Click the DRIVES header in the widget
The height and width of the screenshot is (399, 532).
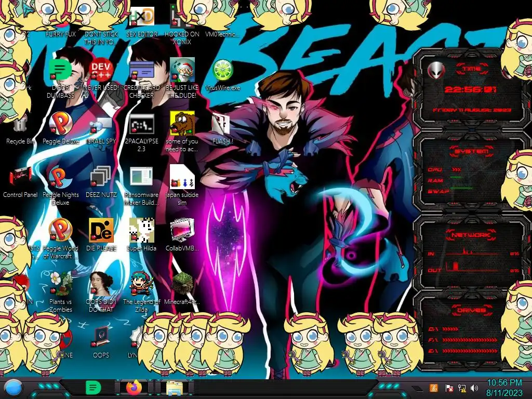point(472,310)
